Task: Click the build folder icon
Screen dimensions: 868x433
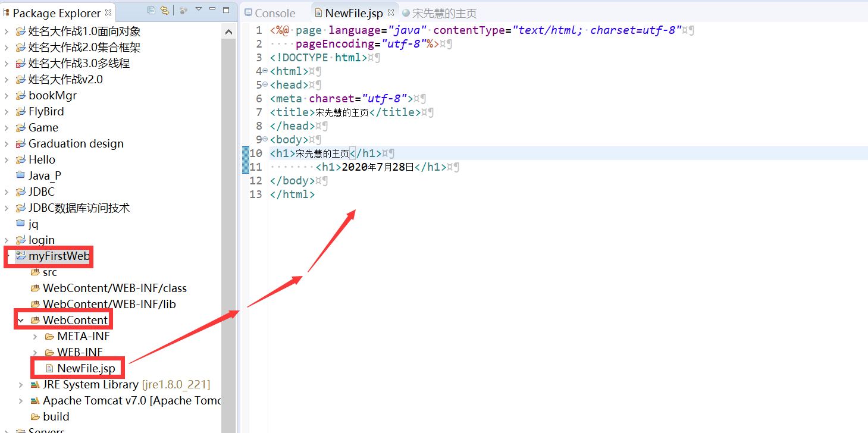Action: point(35,417)
